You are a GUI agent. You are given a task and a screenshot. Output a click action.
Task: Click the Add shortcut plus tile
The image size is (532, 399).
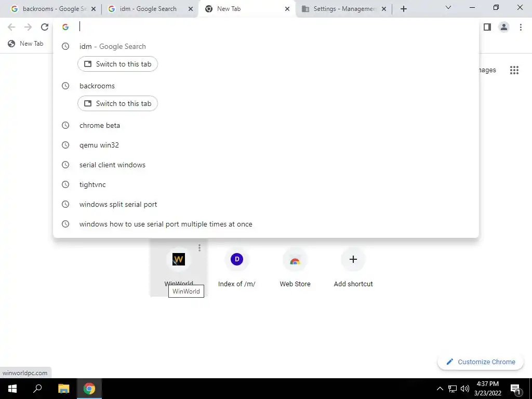click(x=353, y=268)
